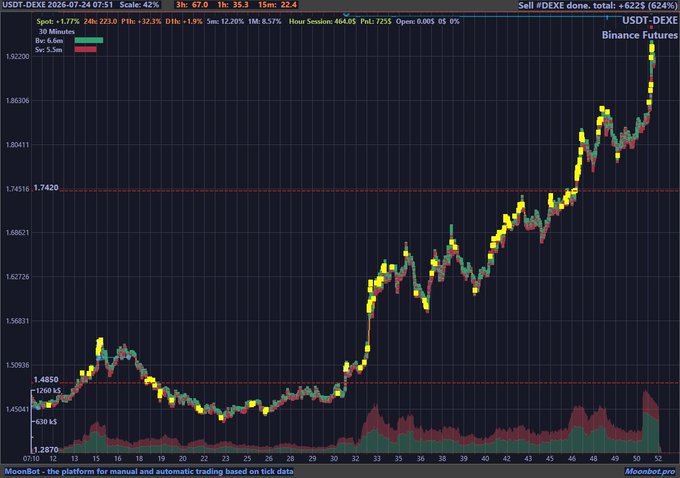Click the 'Sv: 5.5m' label

pyautogui.click(x=49, y=50)
